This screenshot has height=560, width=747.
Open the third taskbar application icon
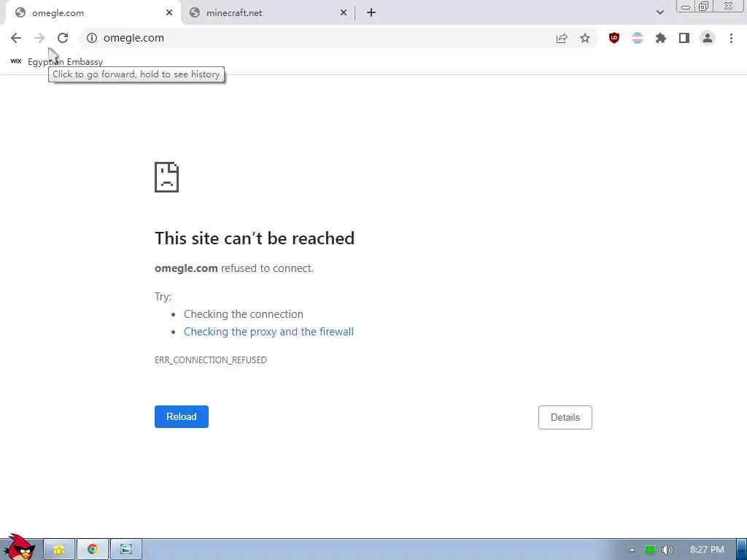[125, 550]
